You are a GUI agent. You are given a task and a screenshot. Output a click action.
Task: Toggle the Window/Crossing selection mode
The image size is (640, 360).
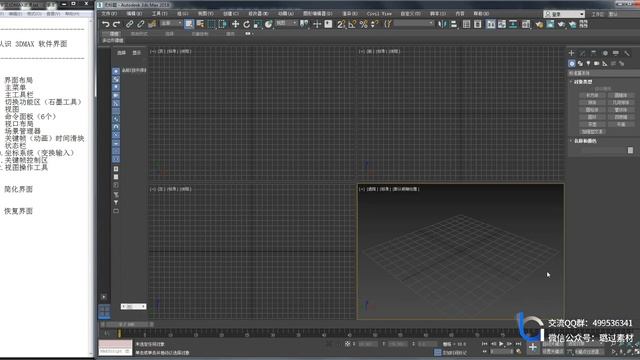coord(222,24)
